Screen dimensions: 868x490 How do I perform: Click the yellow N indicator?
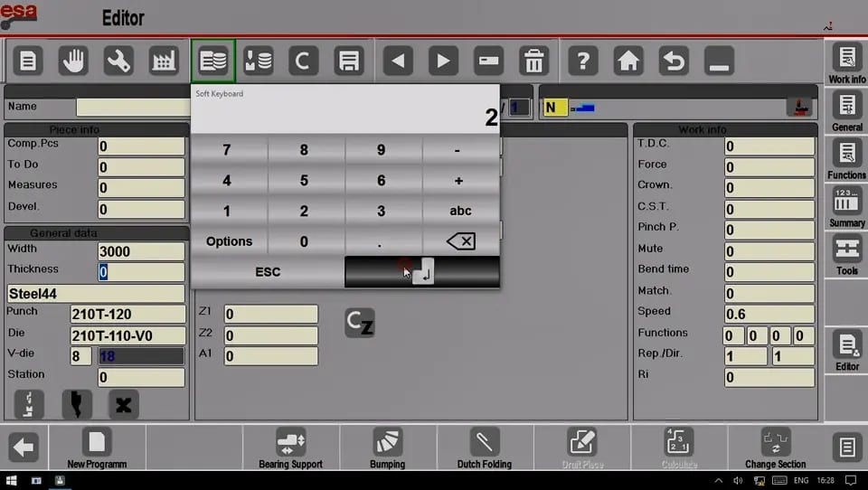tap(555, 108)
